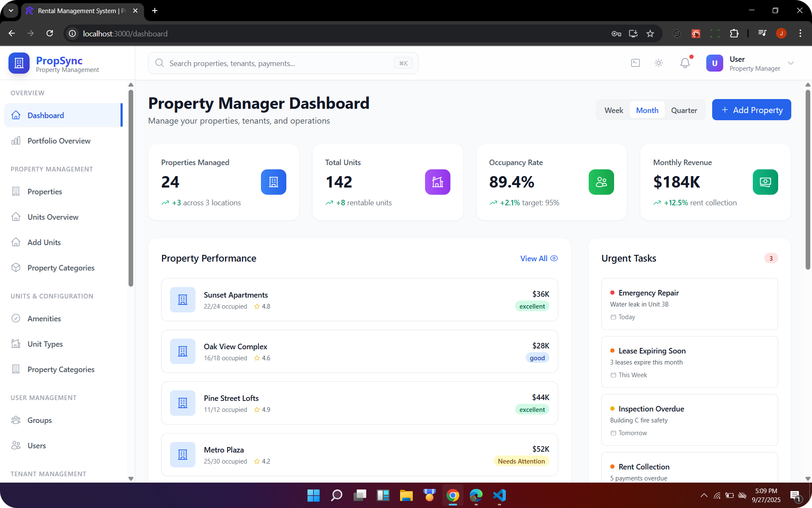Screen dimensions: 812x508
Task: Open File Explorer from the taskbar
Action: (x=406, y=495)
